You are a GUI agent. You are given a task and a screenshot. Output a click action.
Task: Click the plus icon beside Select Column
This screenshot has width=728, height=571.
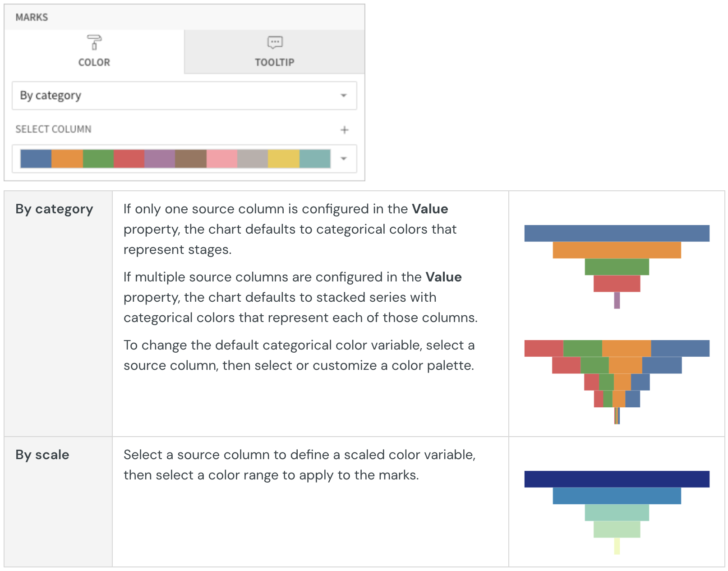pyautogui.click(x=345, y=130)
